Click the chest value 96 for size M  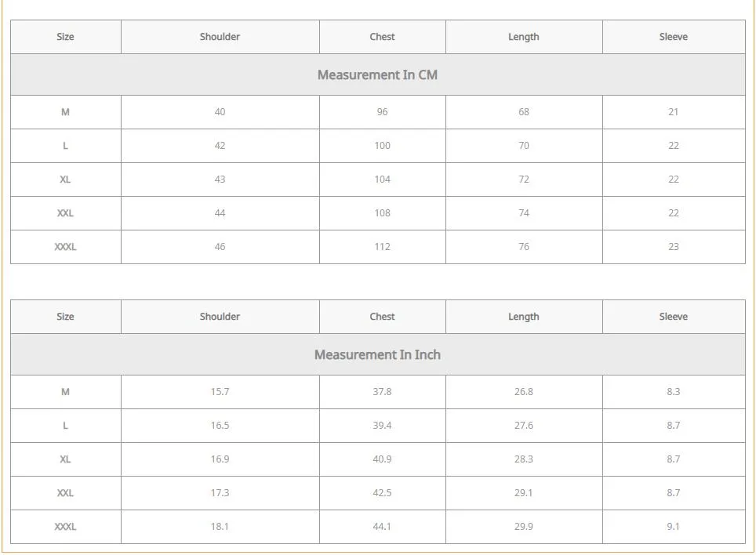tap(382, 112)
